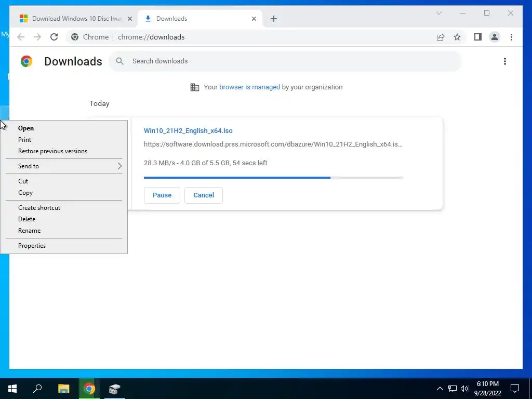Click the search magnifier icon in downloads
The width and height of the screenshot is (532, 399).
(x=119, y=61)
